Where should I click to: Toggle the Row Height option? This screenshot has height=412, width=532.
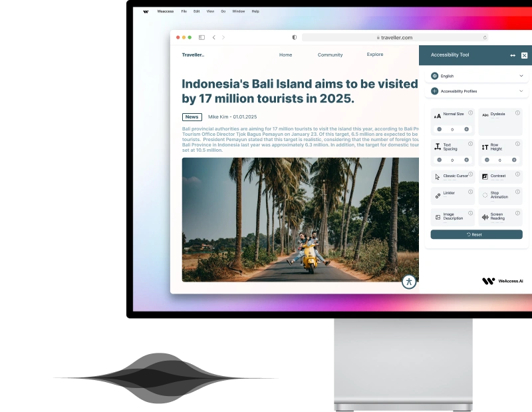495,146
